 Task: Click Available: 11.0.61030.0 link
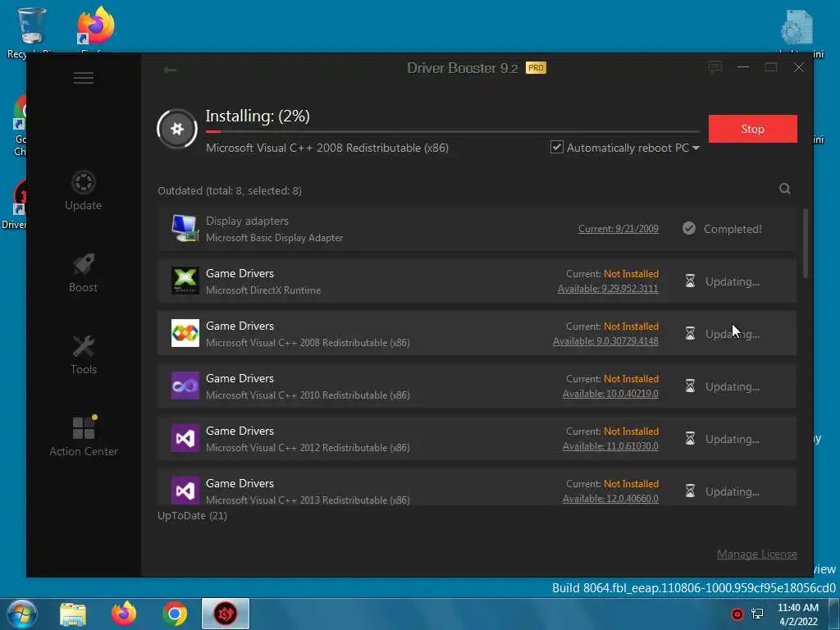tap(610, 446)
